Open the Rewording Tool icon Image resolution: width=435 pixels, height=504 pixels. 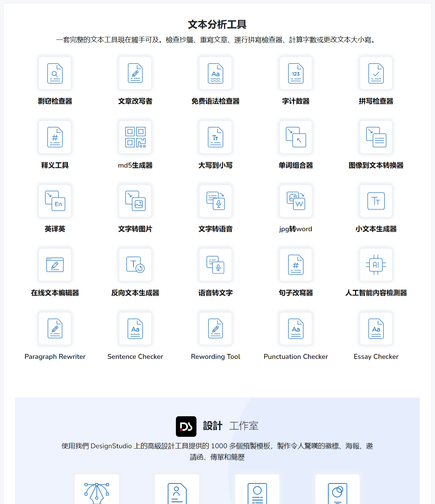(215, 329)
